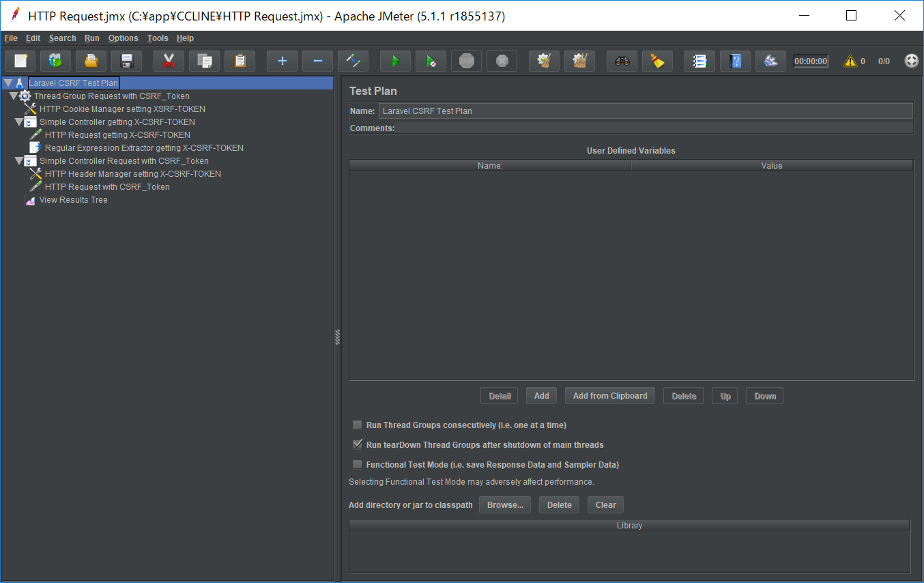Reset search with the brush icon
This screenshot has height=583, width=924.
coord(657,61)
